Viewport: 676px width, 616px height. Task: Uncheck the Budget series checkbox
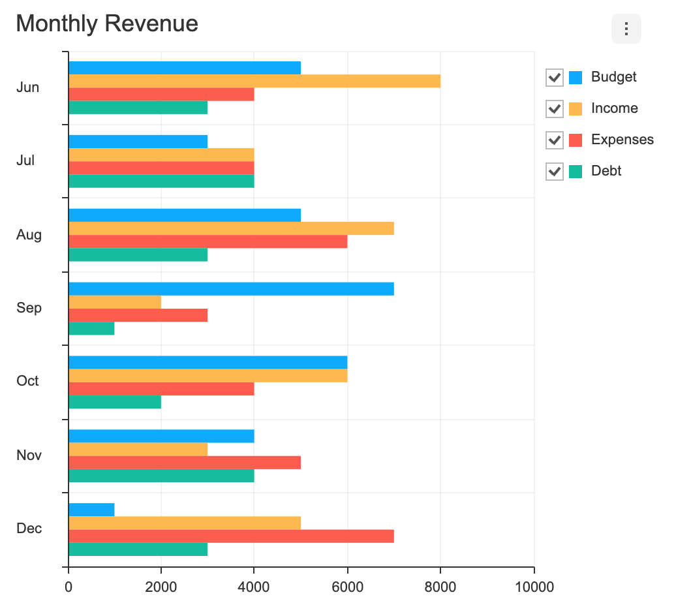[x=554, y=77]
